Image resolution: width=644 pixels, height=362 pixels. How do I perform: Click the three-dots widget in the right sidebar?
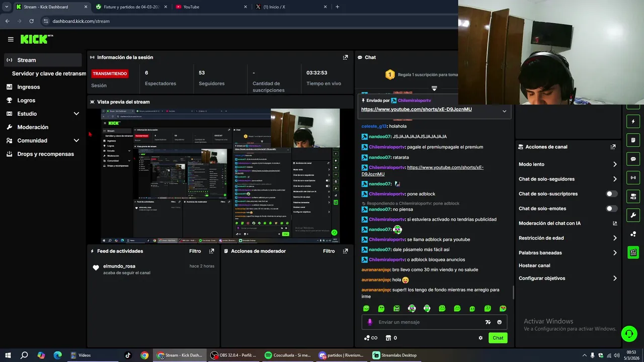pos(633,234)
